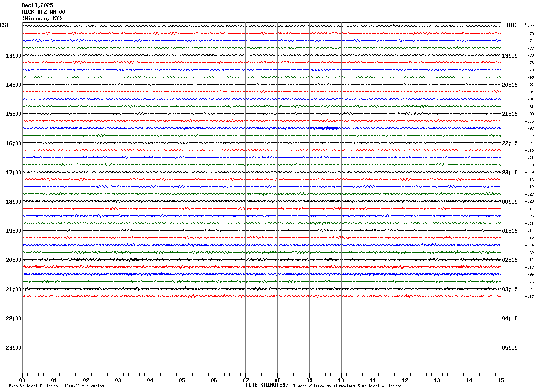
Task: Click the DC offset value -96
Action: click(x=530, y=274)
